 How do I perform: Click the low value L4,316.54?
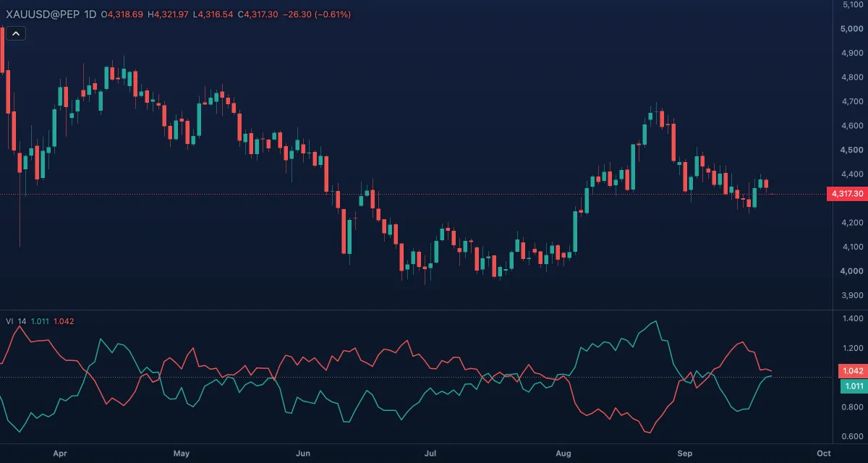pyautogui.click(x=213, y=14)
